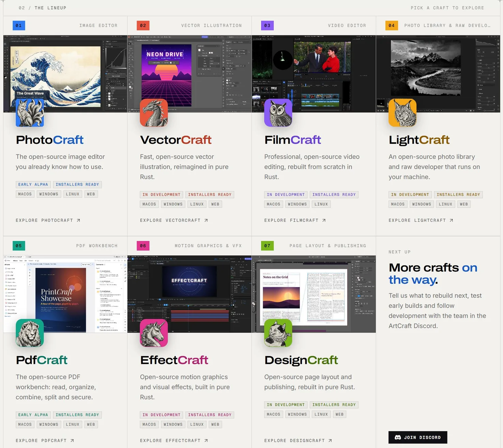This screenshot has width=503, height=448.
Task: Click the LightCraft lynx app icon
Action: coord(402,113)
